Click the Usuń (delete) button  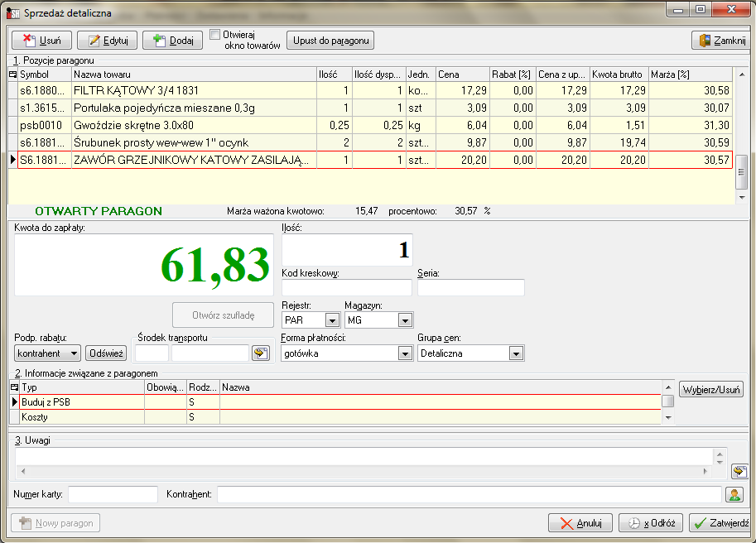[x=42, y=41]
